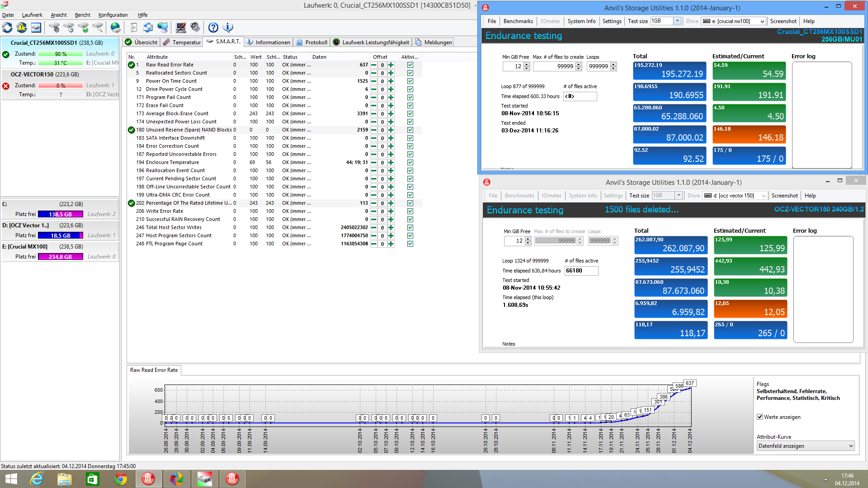Viewport: 868px width, 488px height.
Task: Switch to the Protokoll tab
Action: 311,42
